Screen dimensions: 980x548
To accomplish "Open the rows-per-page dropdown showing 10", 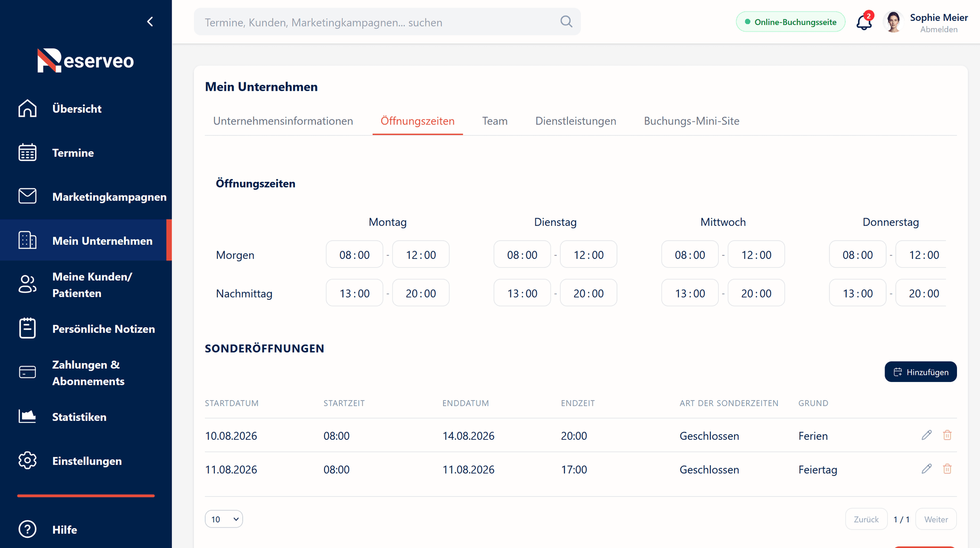I will [224, 519].
